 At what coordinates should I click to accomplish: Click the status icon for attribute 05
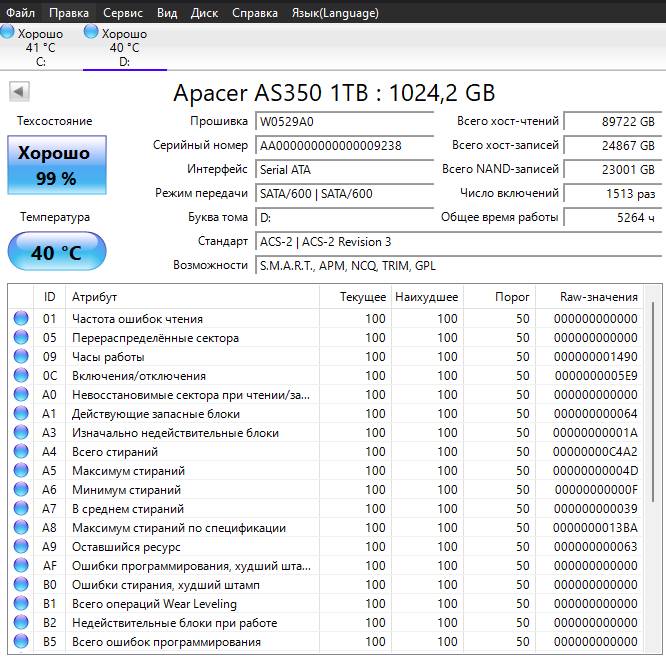point(21,337)
